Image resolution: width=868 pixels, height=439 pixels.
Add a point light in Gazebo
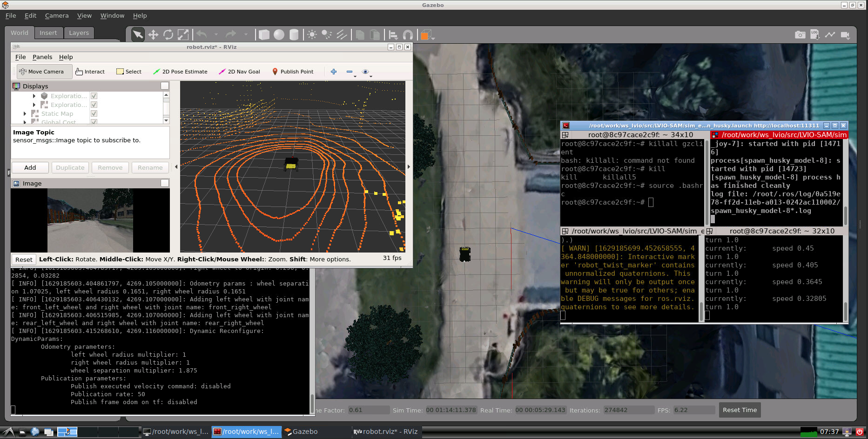click(x=312, y=35)
